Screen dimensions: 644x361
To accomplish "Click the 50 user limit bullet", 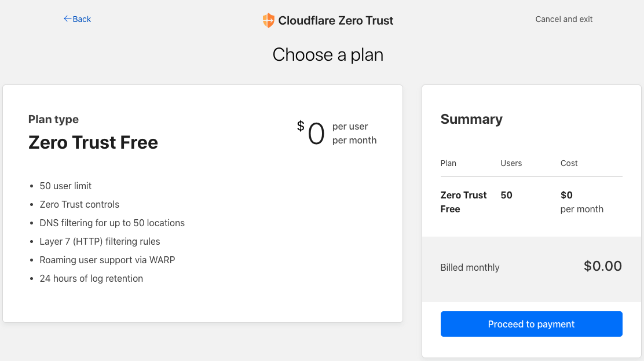I will pyautogui.click(x=65, y=186).
